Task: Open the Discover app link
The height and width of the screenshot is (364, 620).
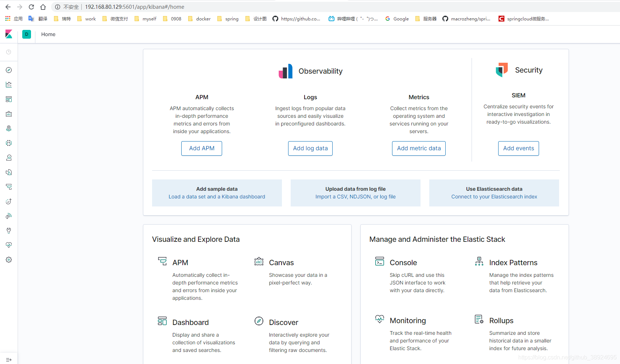Action: 283,322
